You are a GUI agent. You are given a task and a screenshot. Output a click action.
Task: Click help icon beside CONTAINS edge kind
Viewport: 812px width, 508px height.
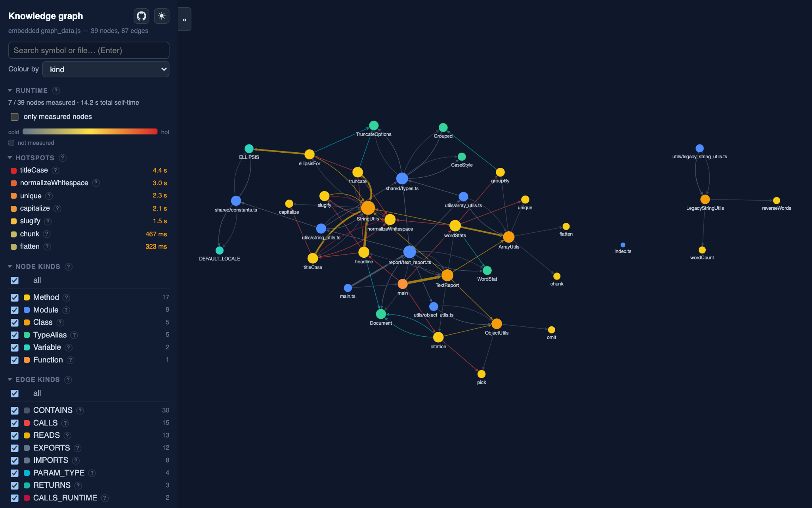point(80,410)
